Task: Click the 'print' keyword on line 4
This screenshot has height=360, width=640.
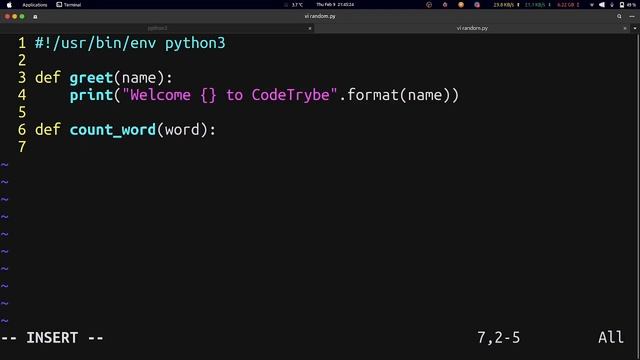Action: pos(91,95)
